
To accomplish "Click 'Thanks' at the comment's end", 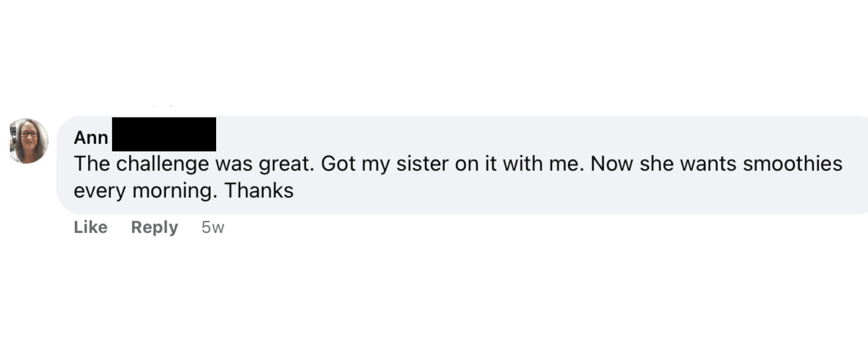I will pyautogui.click(x=259, y=190).
